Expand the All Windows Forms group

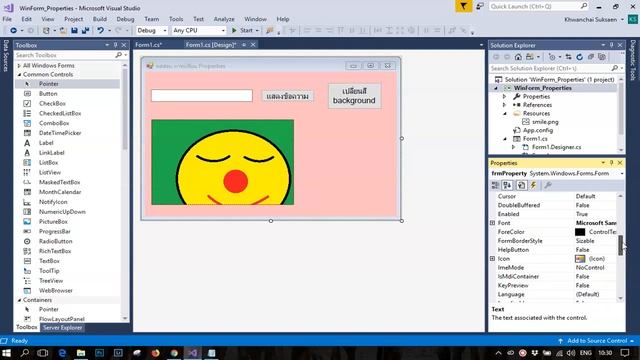(19, 65)
